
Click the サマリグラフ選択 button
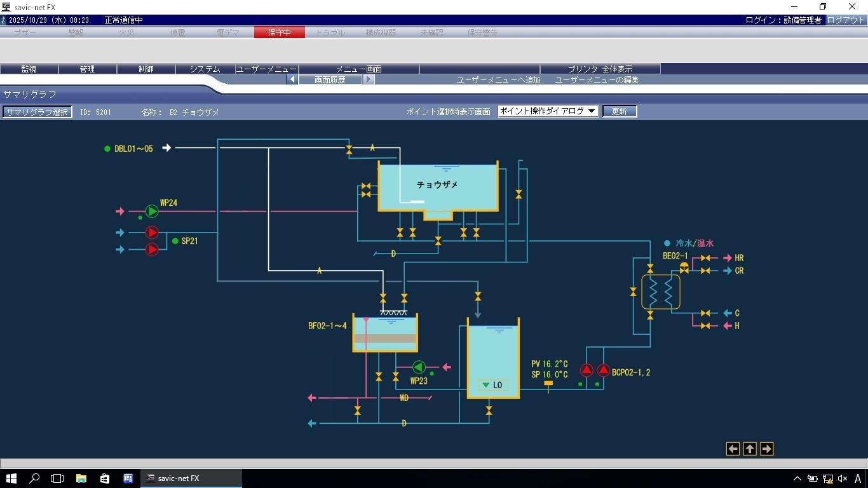[37, 112]
